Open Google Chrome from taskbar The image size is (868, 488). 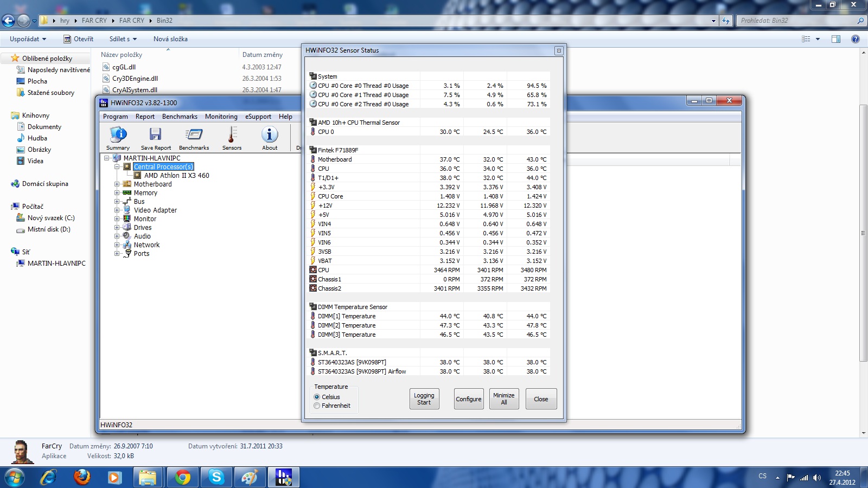(x=182, y=477)
